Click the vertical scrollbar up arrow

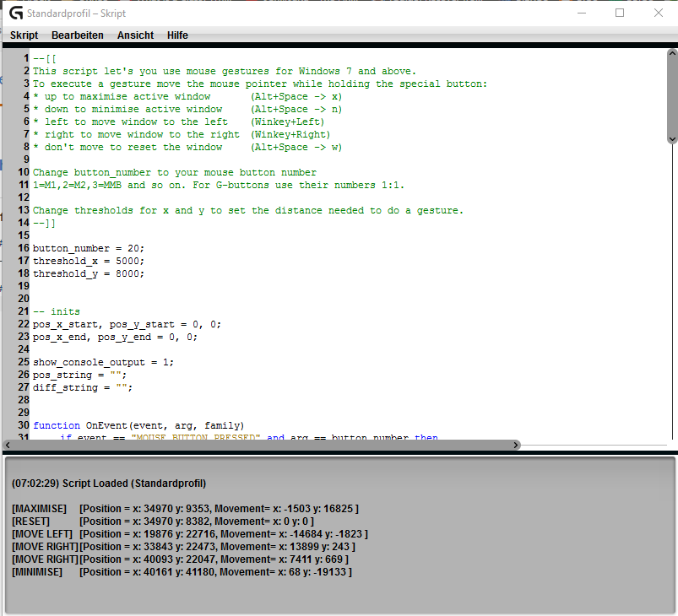point(672,54)
